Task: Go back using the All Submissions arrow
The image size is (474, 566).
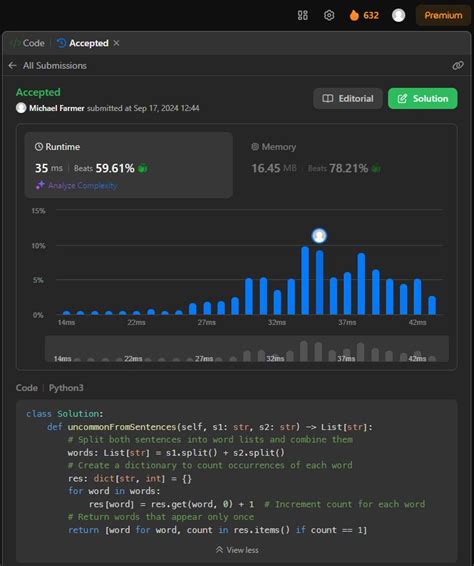Action: (x=12, y=65)
